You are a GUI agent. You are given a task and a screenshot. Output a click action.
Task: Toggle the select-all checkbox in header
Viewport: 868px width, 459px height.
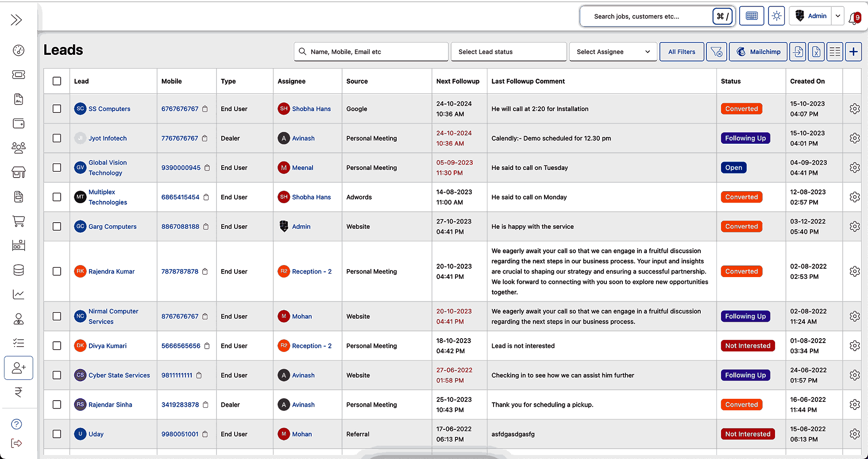[x=57, y=81]
